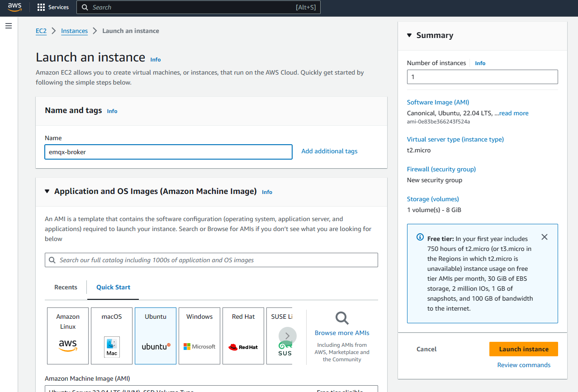Image resolution: width=578 pixels, height=392 pixels.
Task: Click the AMI ID ami-0e83be366243f524a text
Action: 438,122
